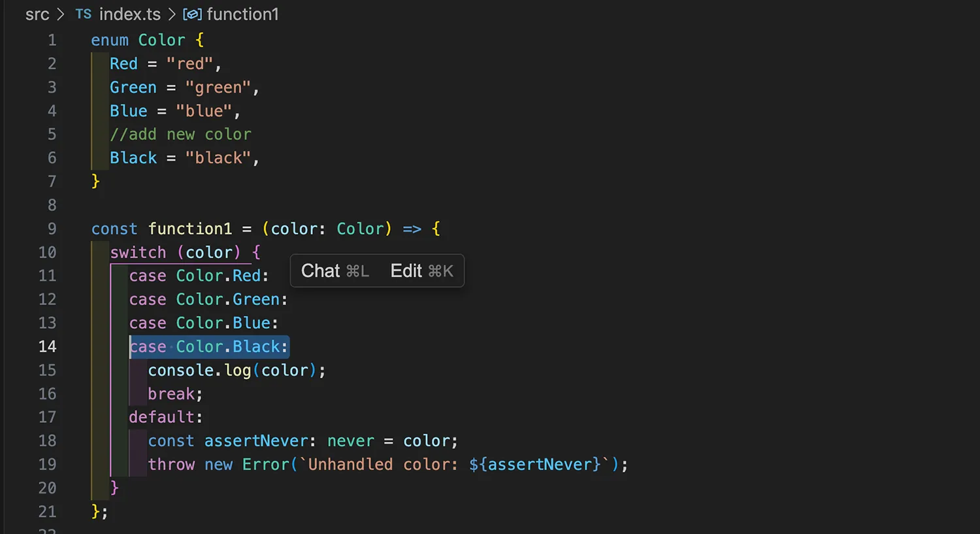The image size is (980, 534).
Task: Click the Chat ⌘L button
Action: [x=335, y=271]
